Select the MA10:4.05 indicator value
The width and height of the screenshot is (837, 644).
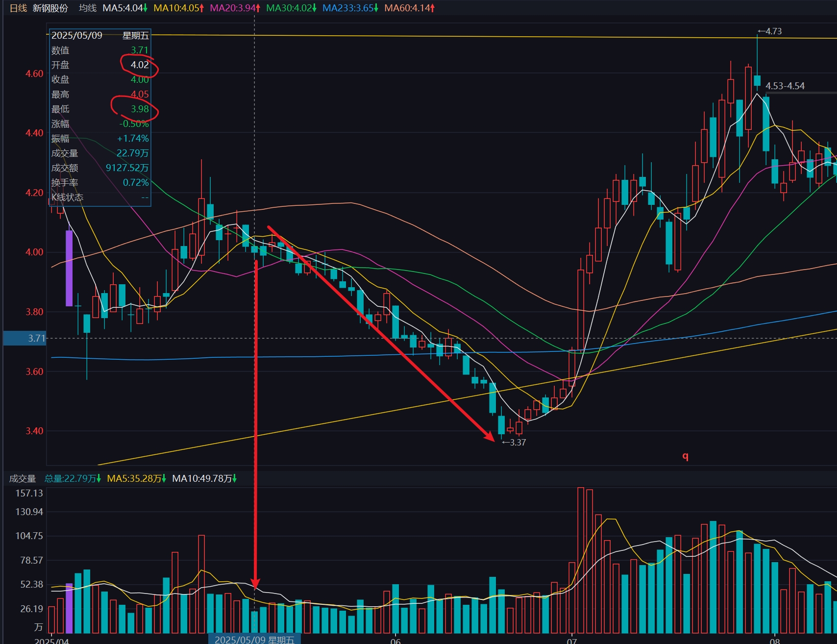pos(179,8)
